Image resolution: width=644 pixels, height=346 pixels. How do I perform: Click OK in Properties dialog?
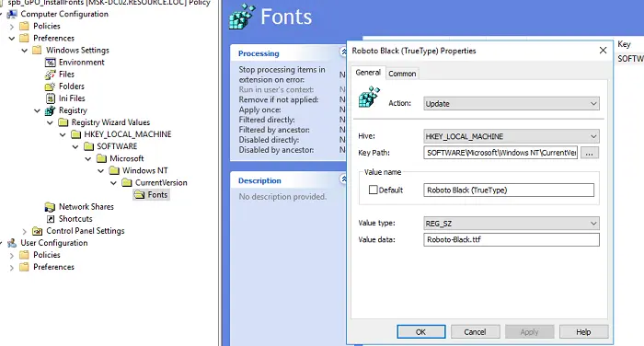421,332
